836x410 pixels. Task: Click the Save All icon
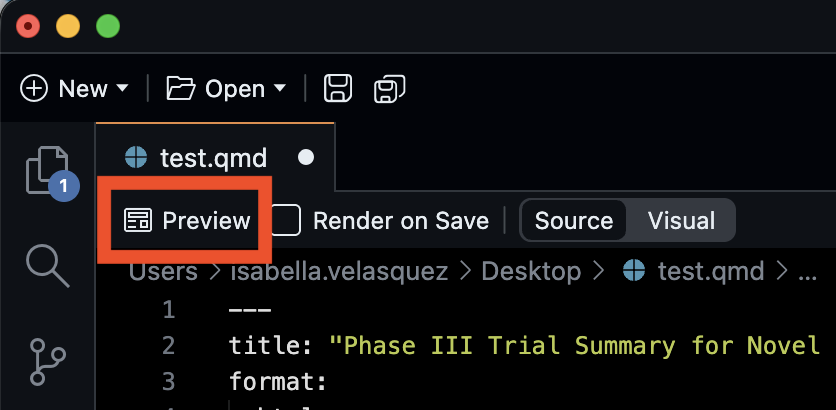(x=389, y=88)
